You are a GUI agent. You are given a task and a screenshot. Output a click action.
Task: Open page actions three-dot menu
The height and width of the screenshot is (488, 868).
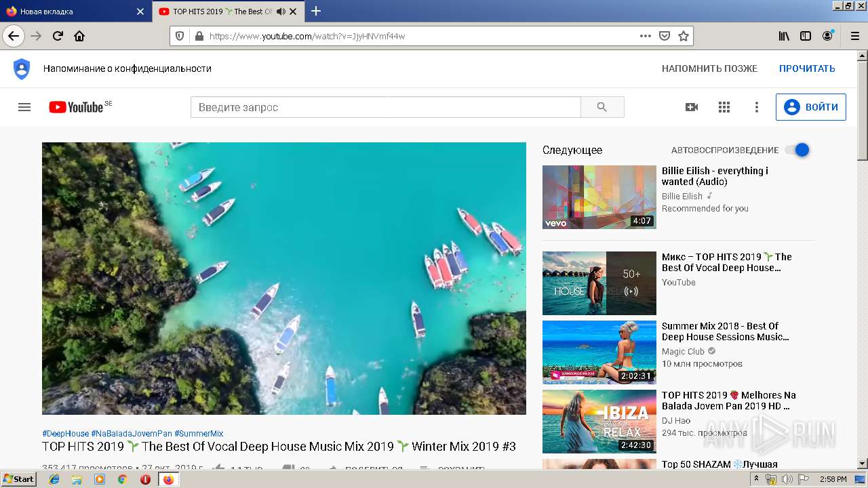(646, 36)
